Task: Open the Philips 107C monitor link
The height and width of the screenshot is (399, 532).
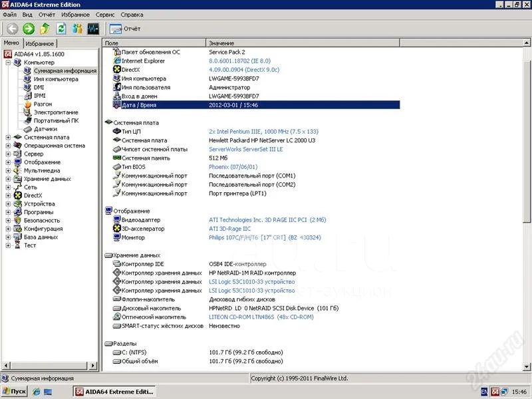Action: [265, 237]
